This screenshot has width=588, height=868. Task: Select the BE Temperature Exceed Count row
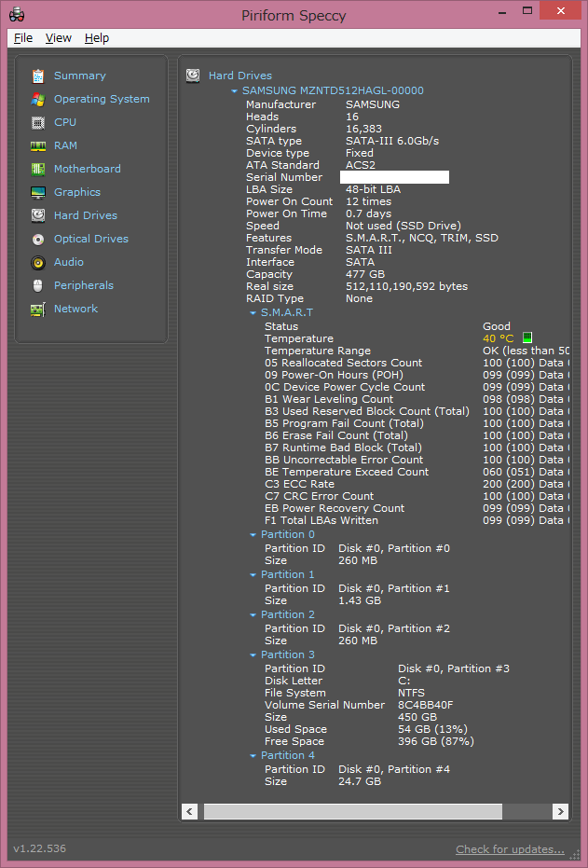pos(417,472)
